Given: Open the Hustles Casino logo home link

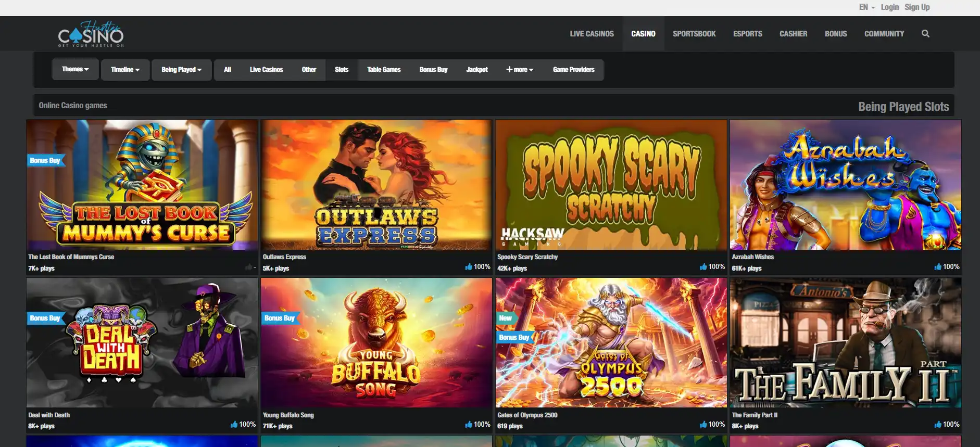Looking at the screenshot, I should click(91, 34).
